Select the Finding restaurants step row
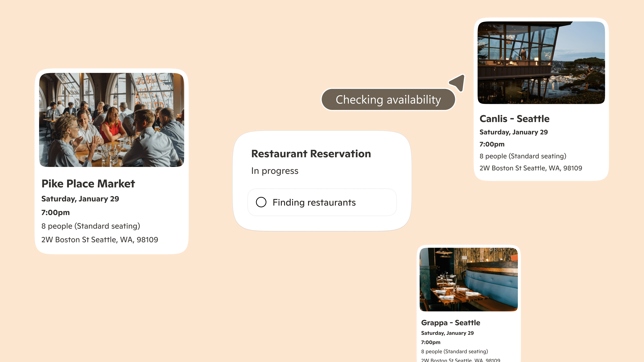The image size is (644, 362). pyautogui.click(x=322, y=202)
